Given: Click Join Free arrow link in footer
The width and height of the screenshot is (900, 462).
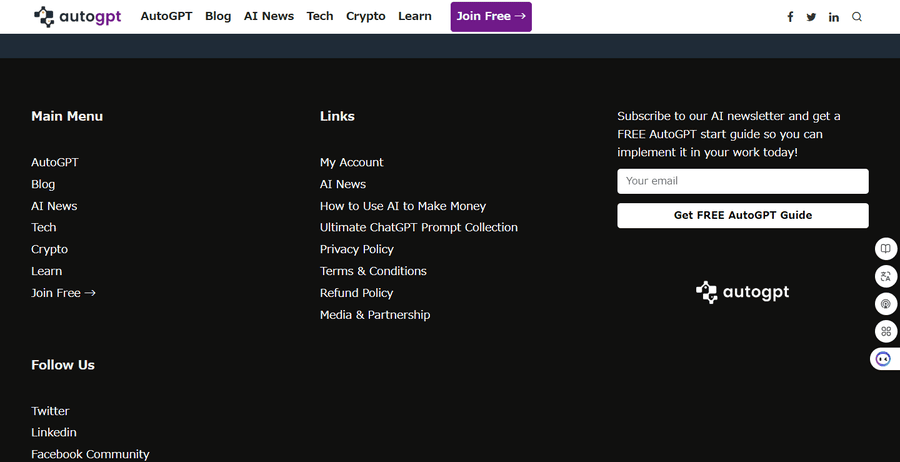Looking at the screenshot, I should pos(63,293).
